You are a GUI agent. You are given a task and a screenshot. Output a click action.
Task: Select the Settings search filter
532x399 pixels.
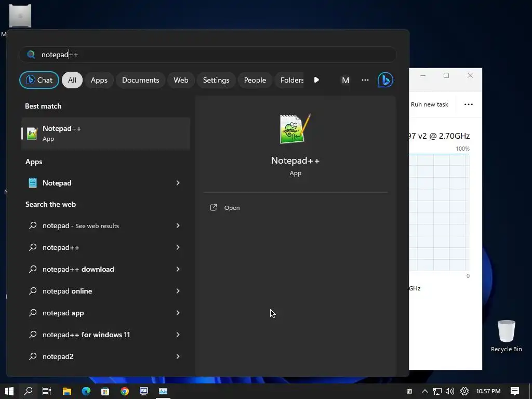[216, 80]
